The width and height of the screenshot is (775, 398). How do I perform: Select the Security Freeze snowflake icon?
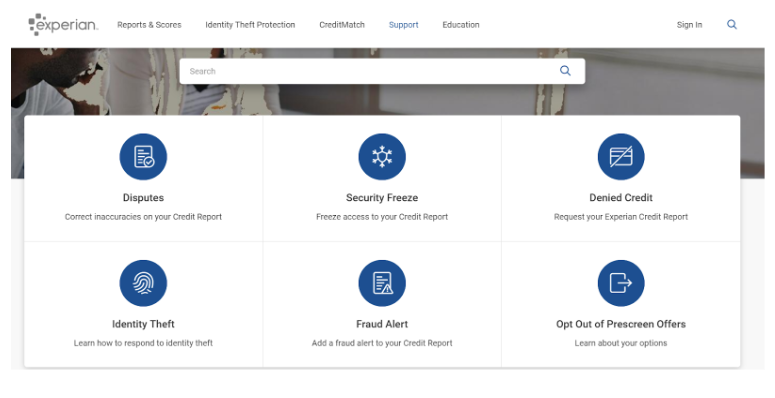coord(382,157)
